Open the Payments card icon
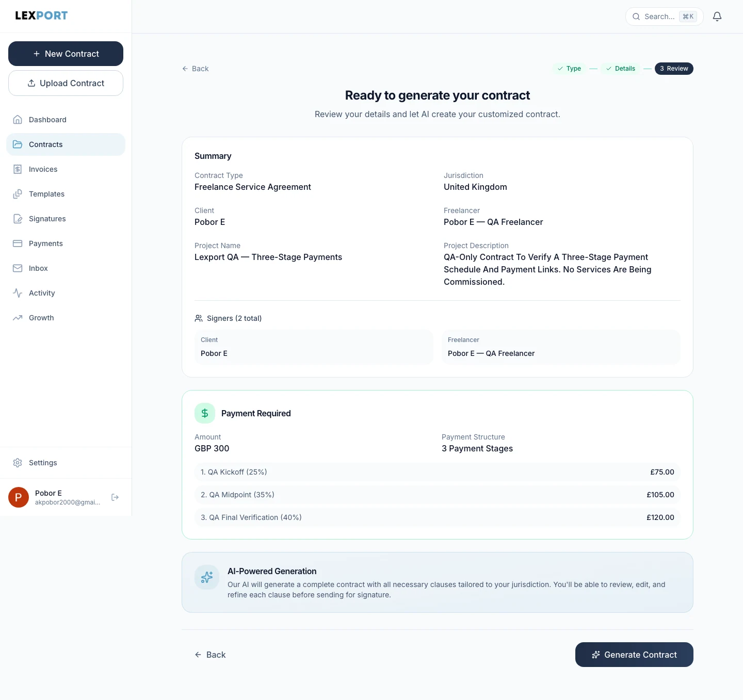This screenshot has height=700, width=743. [18, 243]
